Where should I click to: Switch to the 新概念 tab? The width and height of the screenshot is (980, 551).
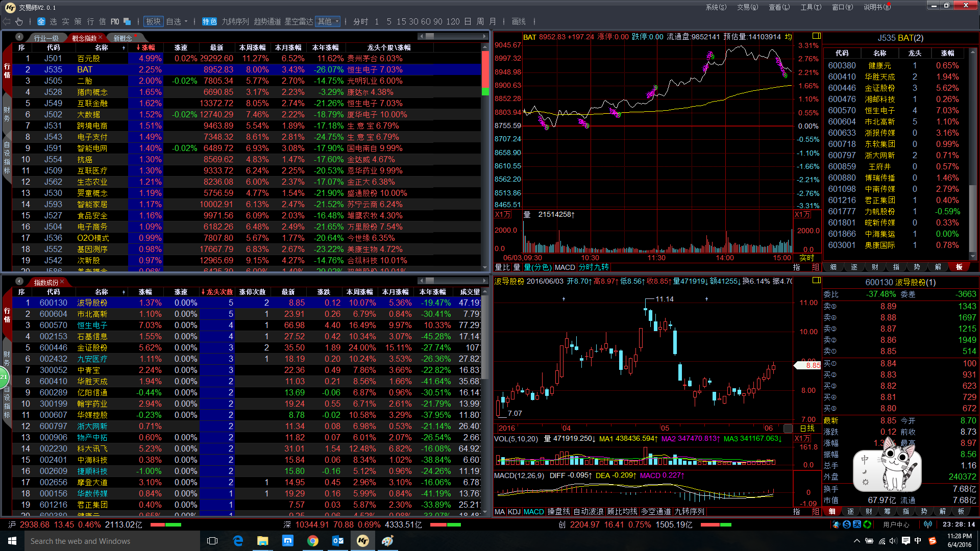pyautogui.click(x=122, y=38)
